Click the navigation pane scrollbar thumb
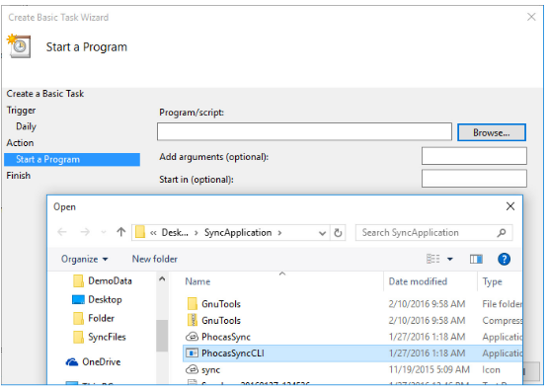Image resolution: width=548 pixels, height=392 pixels. (162, 336)
